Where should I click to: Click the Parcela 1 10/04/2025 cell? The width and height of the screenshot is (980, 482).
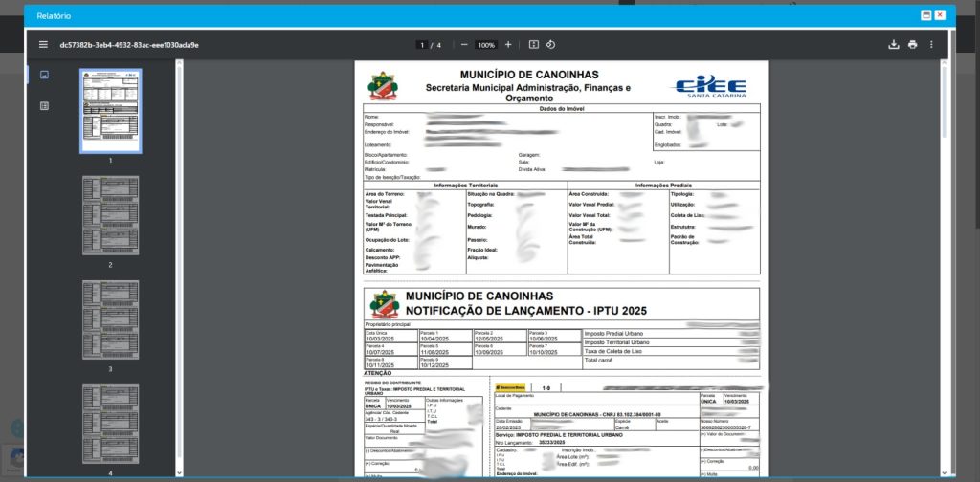coord(445,336)
